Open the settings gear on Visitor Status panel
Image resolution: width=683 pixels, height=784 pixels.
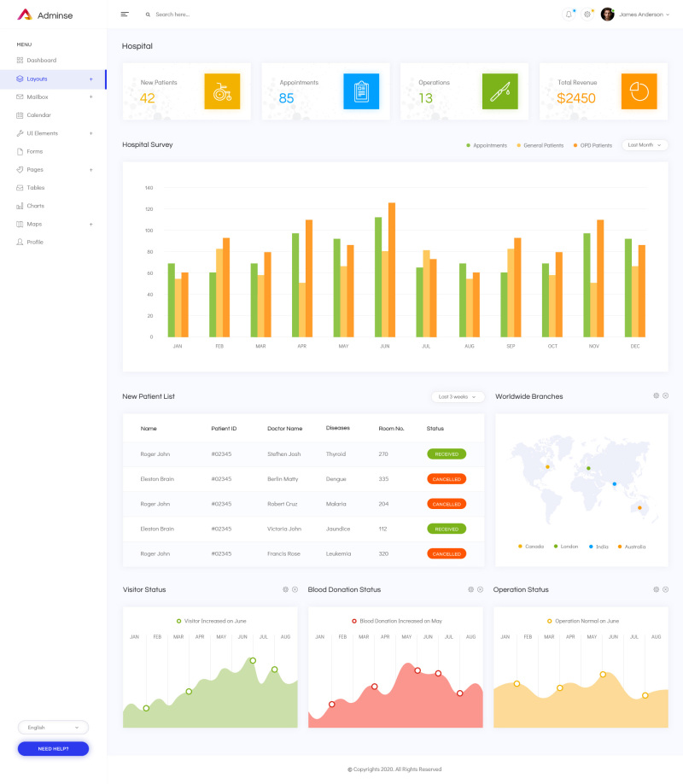286,589
